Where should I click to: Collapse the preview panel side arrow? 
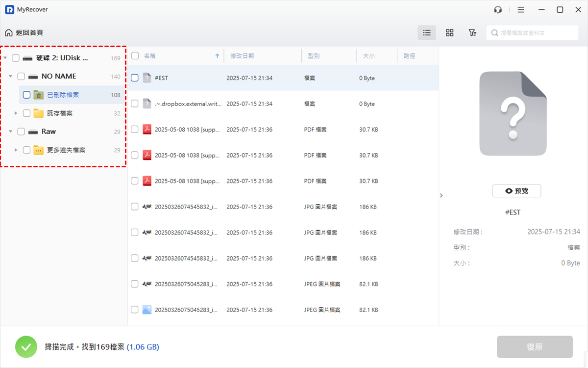[441, 195]
